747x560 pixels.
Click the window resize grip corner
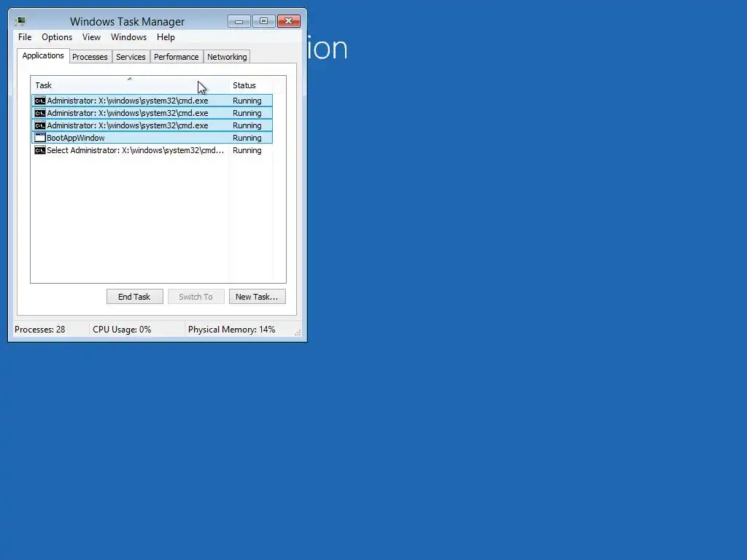click(x=298, y=332)
